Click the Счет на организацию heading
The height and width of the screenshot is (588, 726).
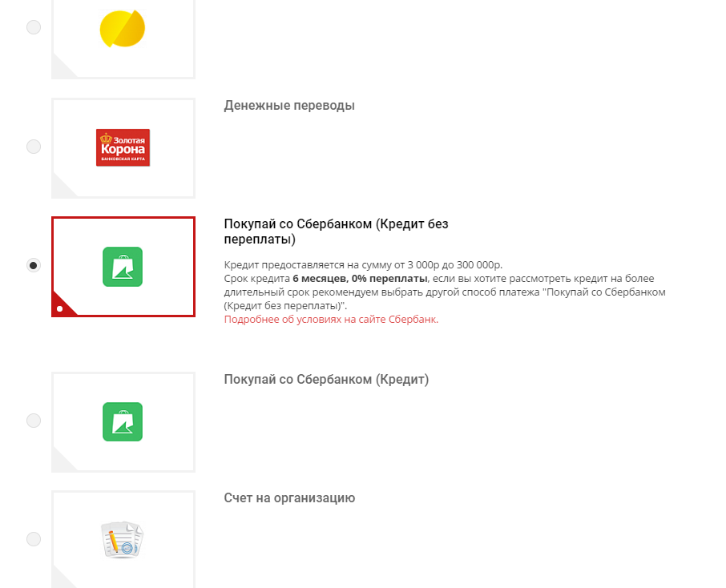pyautogui.click(x=289, y=498)
